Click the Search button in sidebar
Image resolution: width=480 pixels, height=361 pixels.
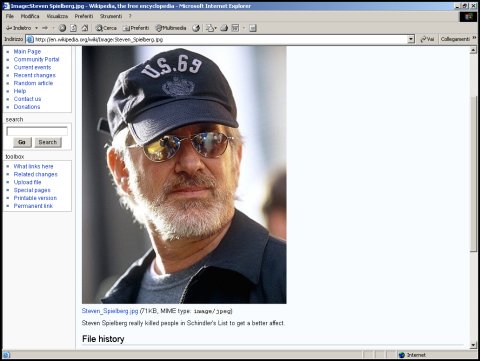coord(48,142)
